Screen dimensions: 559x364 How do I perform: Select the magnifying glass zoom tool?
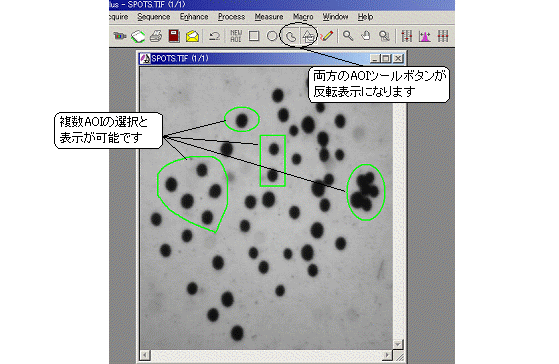(x=348, y=36)
